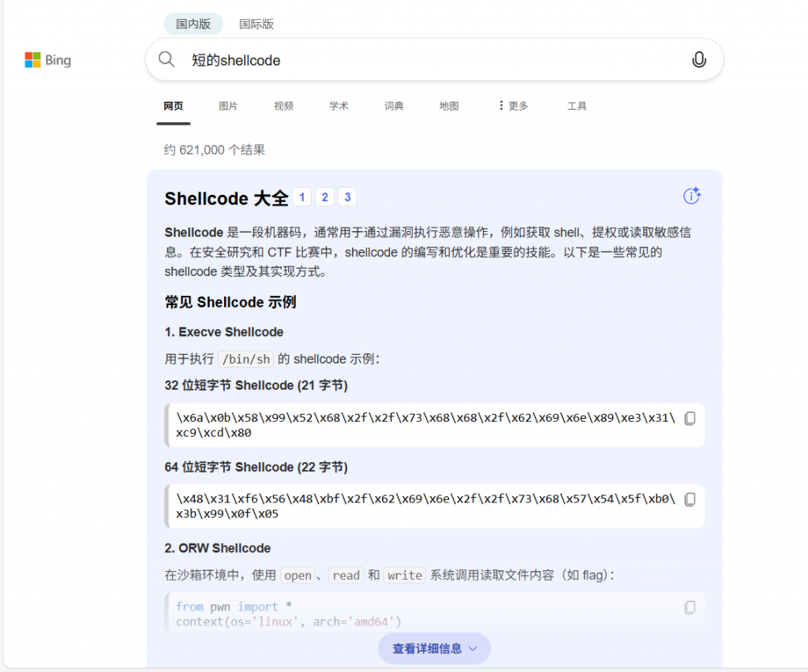Open the 地图 tab
The height and width of the screenshot is (672, 808).
(449, 106)
